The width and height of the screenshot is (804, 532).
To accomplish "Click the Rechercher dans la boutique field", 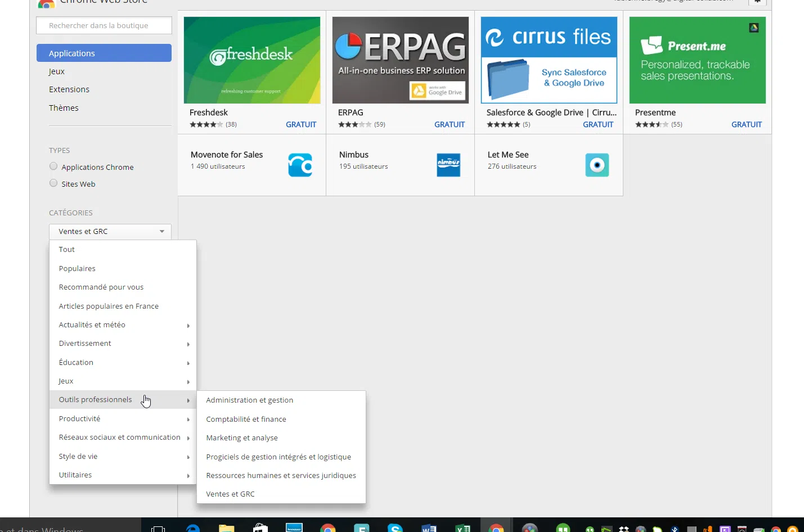I will pyautogui.click(x=104, y=25).
